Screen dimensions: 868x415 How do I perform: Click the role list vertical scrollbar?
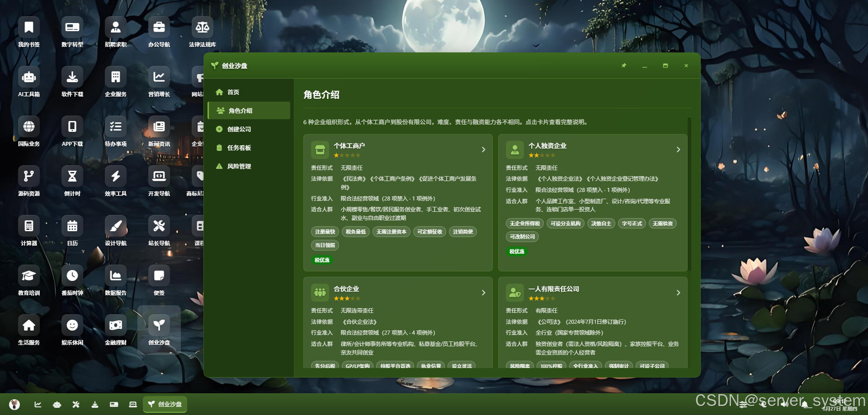[x=689, y=194]
